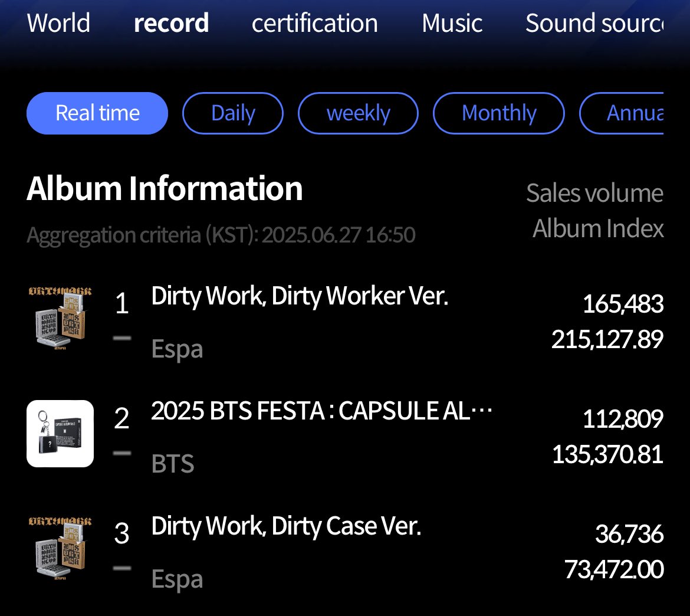Open the World menu item

(58, 24)
